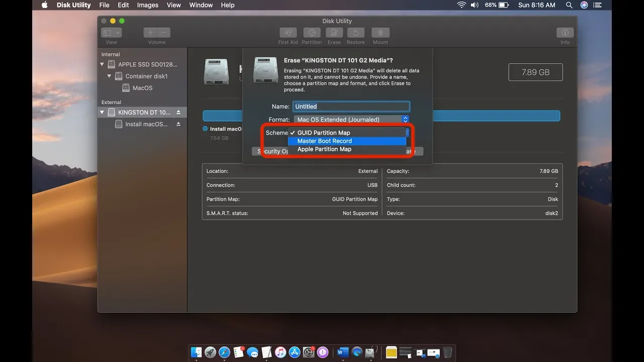Open Spotlight search magnifier icon

[569, 5]
